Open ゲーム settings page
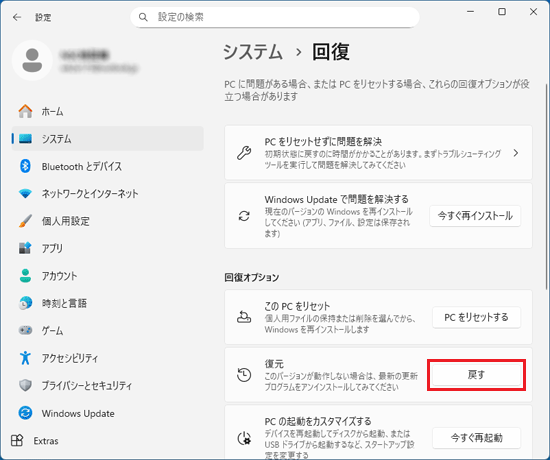 click(x=108, y=330)
